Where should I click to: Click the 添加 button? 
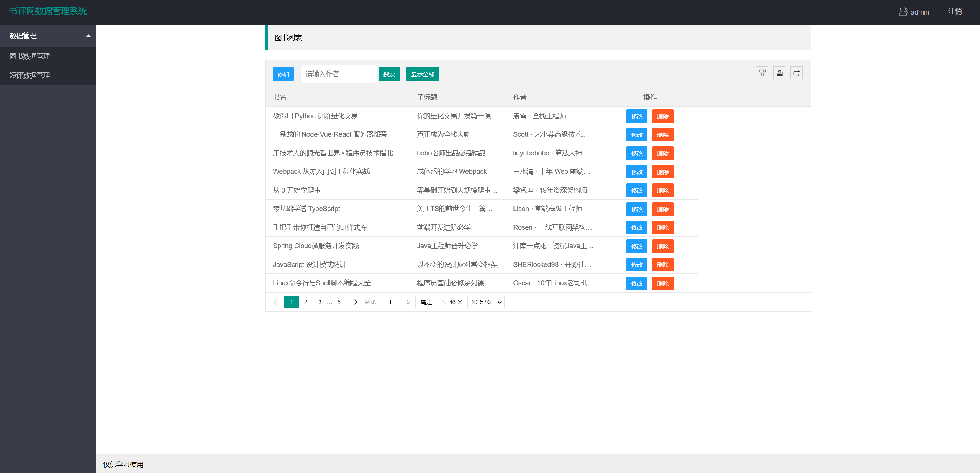(x=283, y=74)
